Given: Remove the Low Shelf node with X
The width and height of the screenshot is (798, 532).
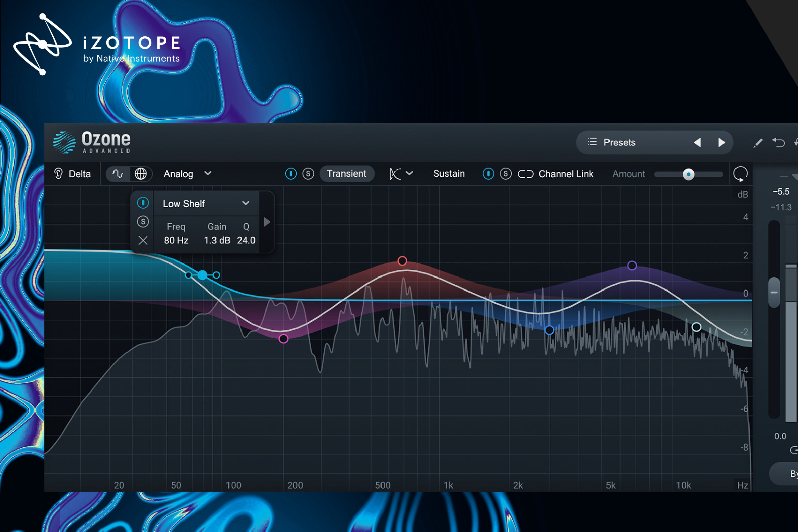Looking at the screenshot, I should pos(143,241).
